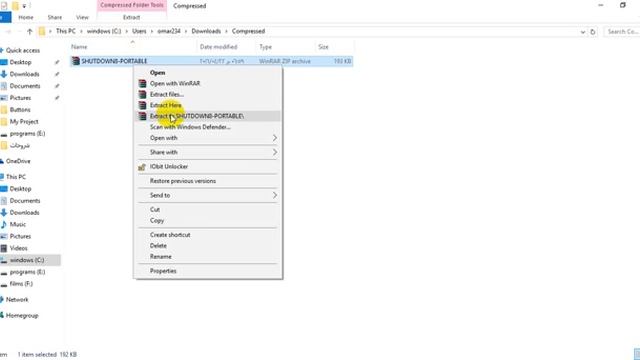Click the 1 item selected status text

[x=47, y=354]
